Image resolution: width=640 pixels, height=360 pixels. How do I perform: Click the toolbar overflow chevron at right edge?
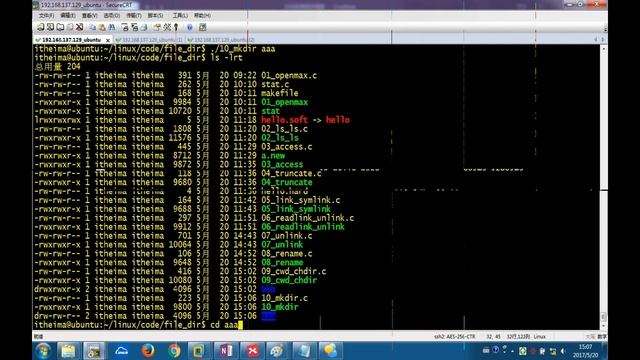(x=605, y=29)
